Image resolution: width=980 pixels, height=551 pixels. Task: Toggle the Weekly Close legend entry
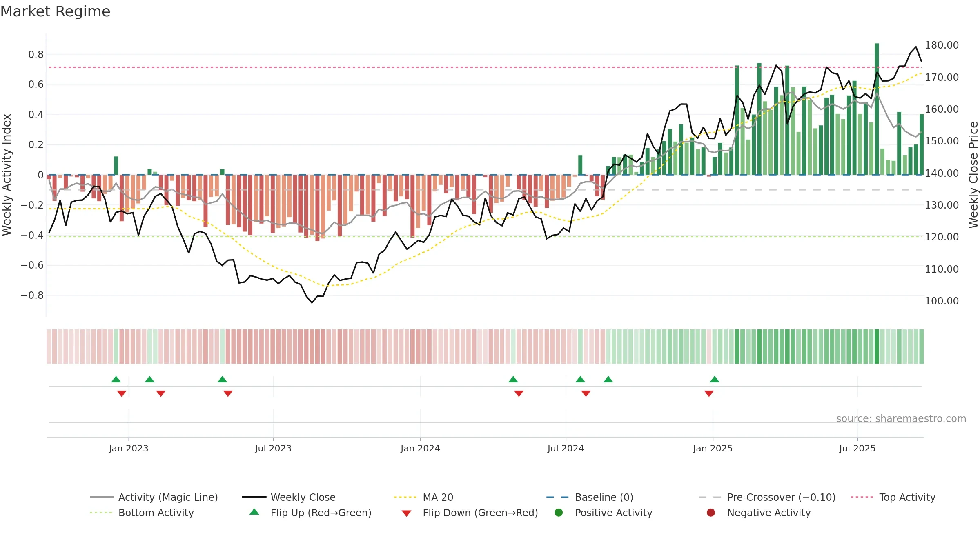289,497
